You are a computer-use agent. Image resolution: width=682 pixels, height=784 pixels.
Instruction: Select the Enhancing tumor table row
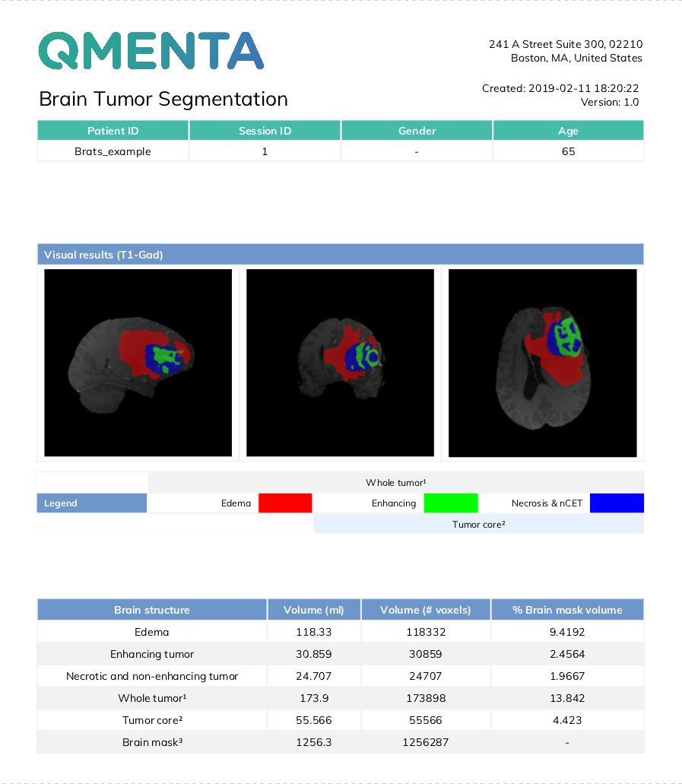click(x=152, y=654)
